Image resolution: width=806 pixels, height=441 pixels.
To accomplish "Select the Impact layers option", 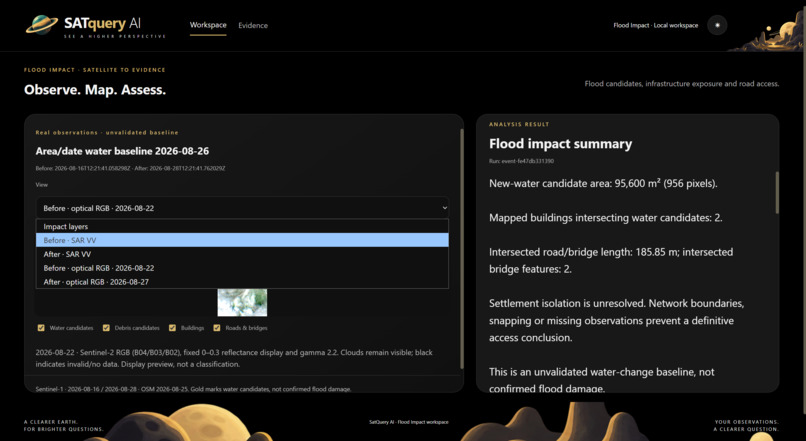I will [242, 226].
